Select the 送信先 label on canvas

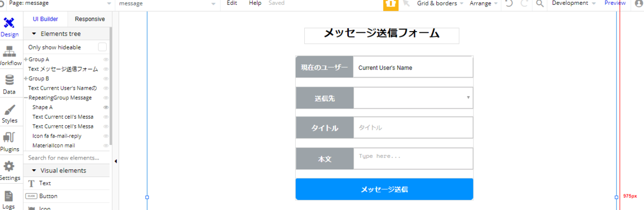tap(325, 98)
